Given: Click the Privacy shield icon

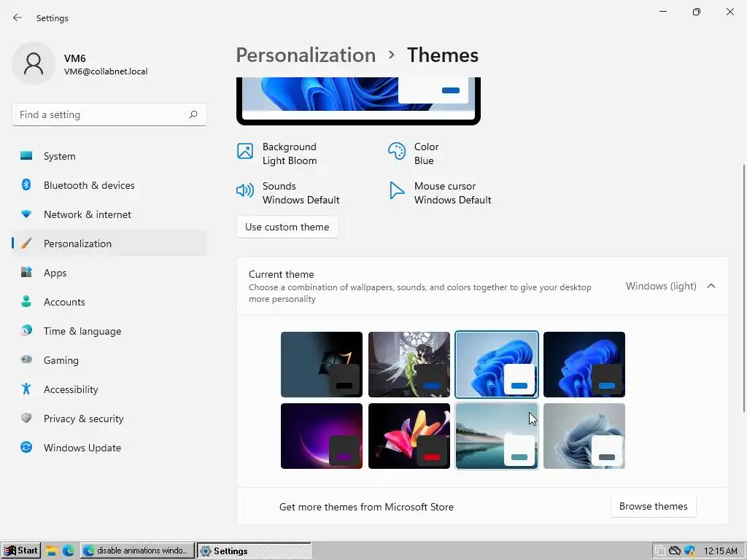Looking at the screenshot, I should [x=26, y=418].
